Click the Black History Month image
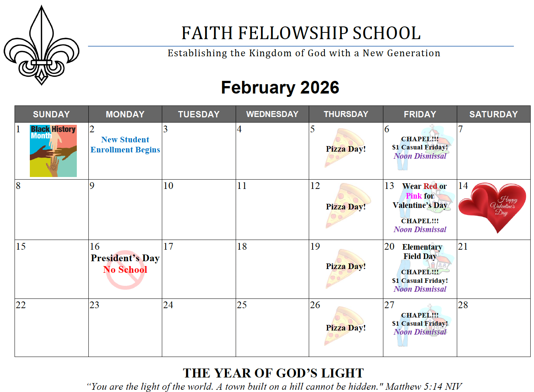This screenshot has height=392, width=534. click(53, 151)
